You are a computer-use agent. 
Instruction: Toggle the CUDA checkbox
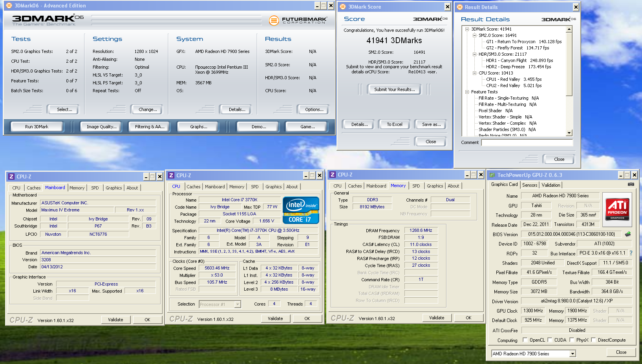pyautogui.click(x=550, y=340)
